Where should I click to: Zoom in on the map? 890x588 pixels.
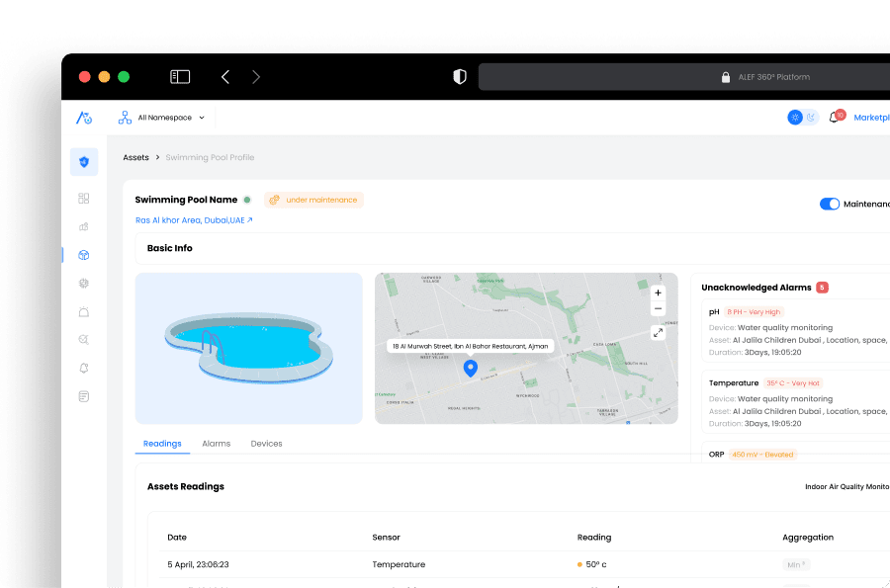click(x=658, y=293)
